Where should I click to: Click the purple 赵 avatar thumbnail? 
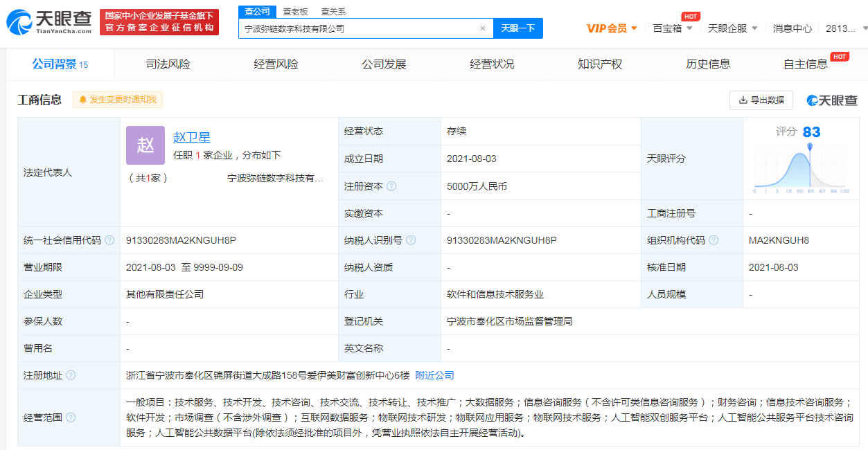(x=145, y=145)
